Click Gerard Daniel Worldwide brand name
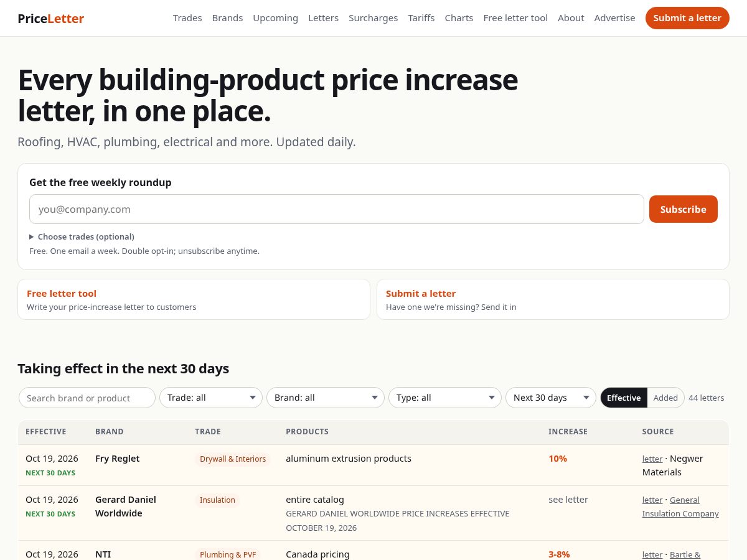This screenshot has height=560, width=747. (x=126, y=506)
